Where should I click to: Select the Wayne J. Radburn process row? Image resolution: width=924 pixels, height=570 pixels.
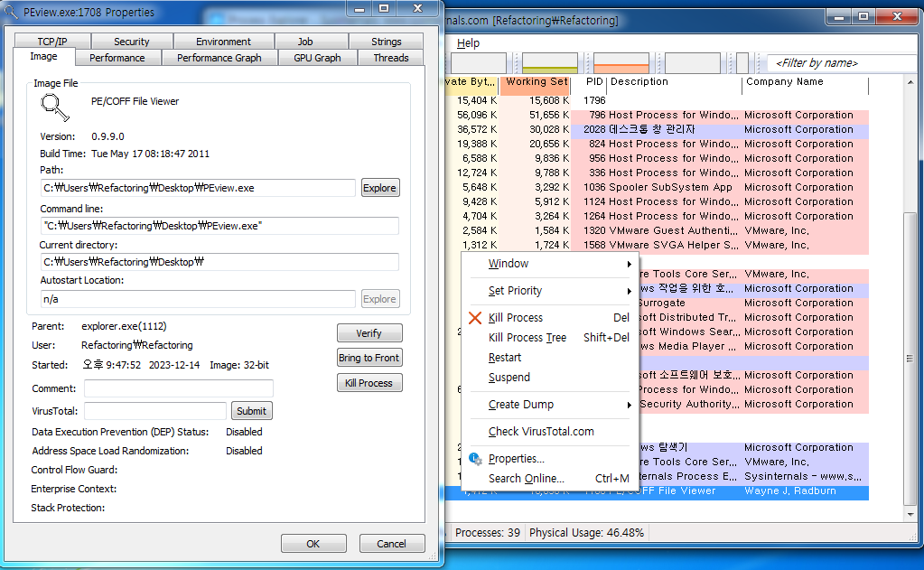click(657, 491)
